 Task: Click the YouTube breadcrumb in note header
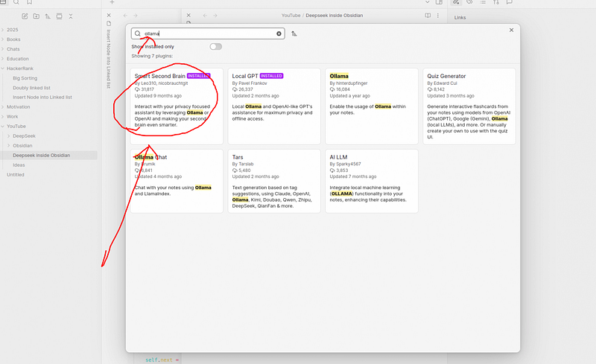pos(291,16)
